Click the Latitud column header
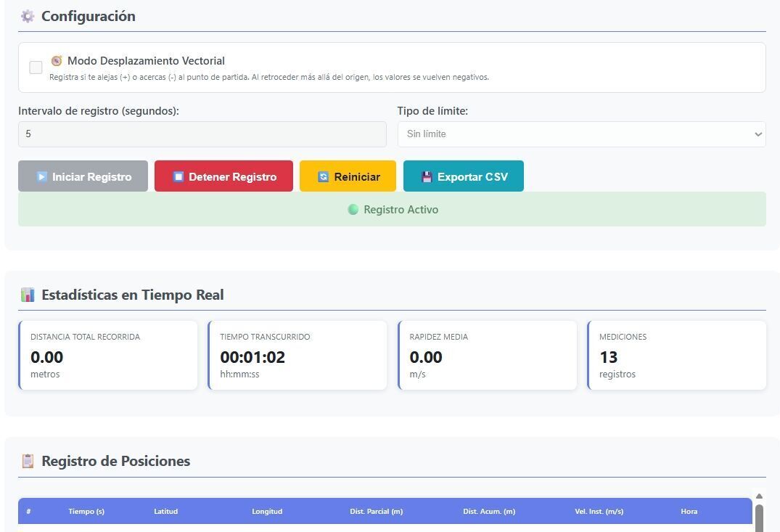Screen dimensions: 780x532 165,511
